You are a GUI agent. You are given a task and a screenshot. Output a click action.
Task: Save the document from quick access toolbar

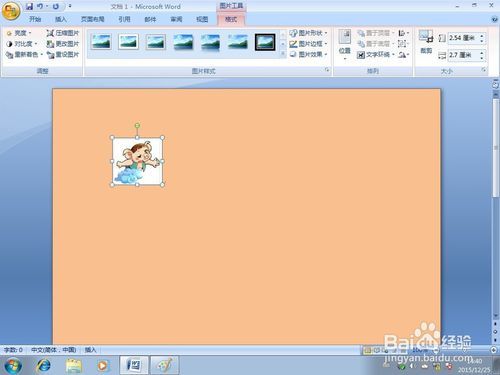[29, 6]
